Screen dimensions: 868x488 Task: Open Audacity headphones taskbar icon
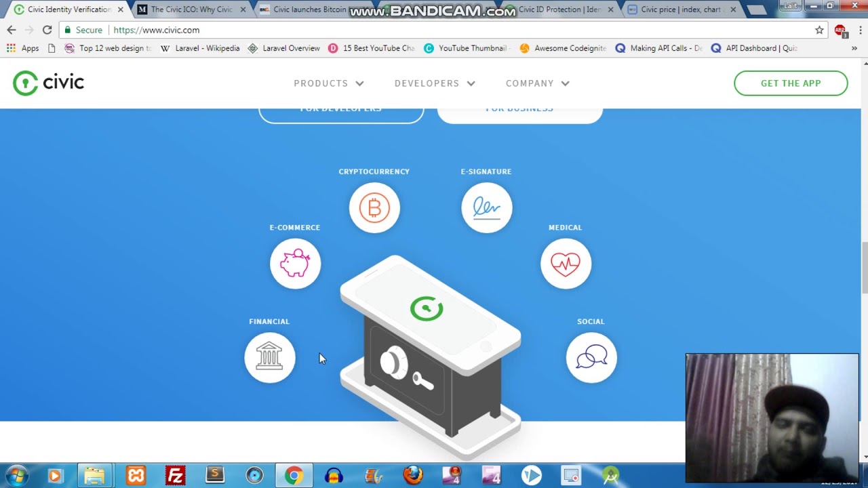point(334,476)
